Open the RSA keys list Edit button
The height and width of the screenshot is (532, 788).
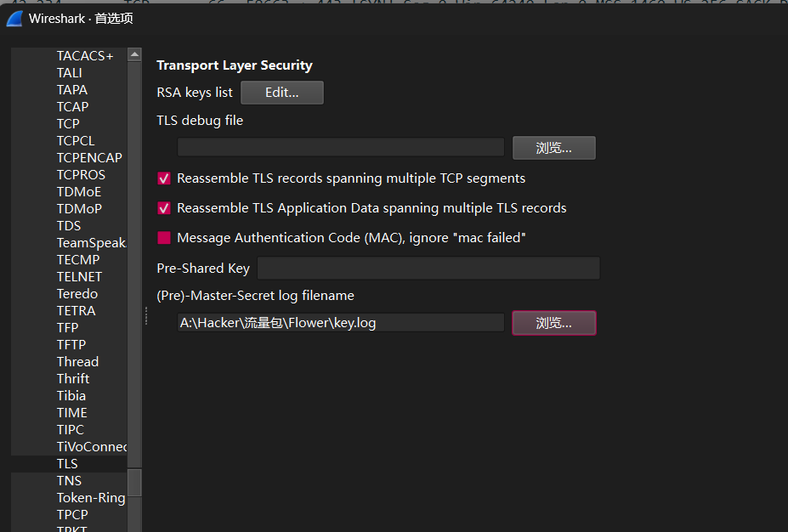tap(282, 93)
